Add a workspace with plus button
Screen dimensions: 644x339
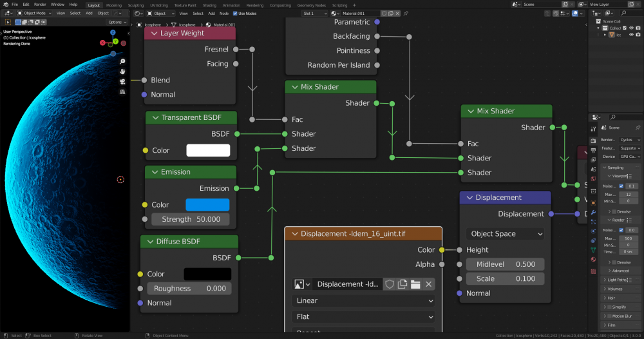(x=354, y=5)
